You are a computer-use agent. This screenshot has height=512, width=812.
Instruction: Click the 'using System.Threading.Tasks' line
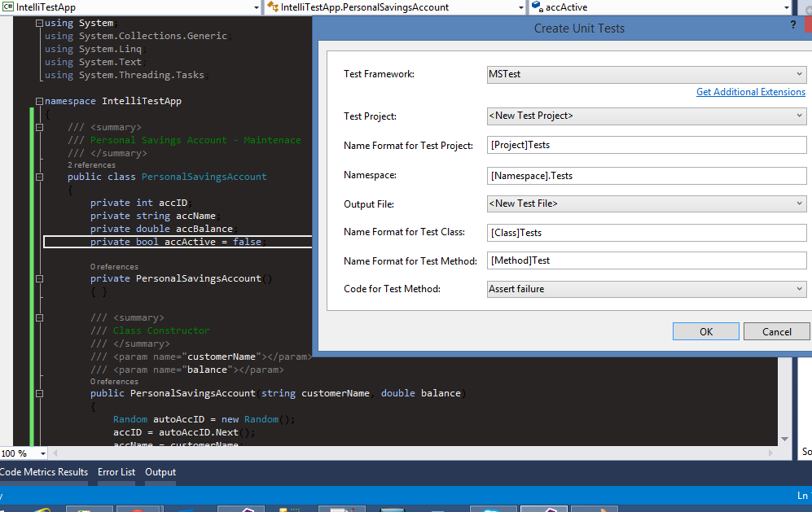point(127,75)
